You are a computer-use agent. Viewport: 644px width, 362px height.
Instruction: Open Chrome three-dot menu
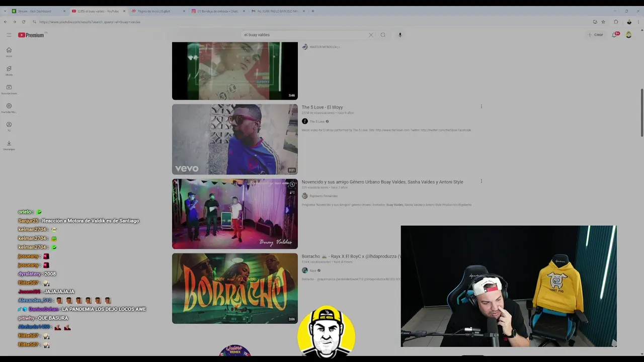tap(638, 22)
